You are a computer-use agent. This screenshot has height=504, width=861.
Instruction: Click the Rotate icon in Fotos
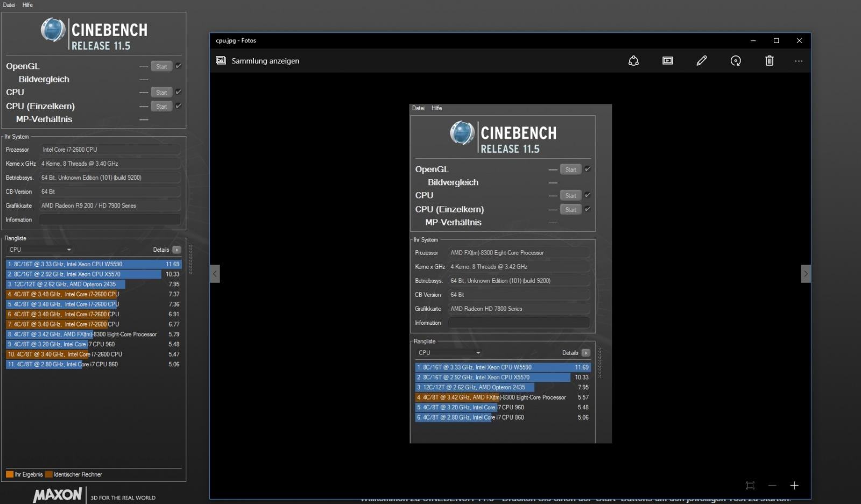click(736, 61)
